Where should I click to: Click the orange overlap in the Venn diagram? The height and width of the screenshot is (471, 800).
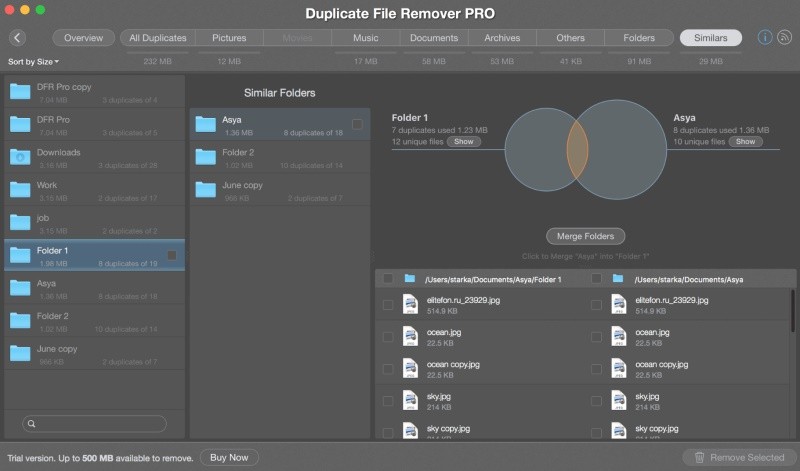(578, 149)
